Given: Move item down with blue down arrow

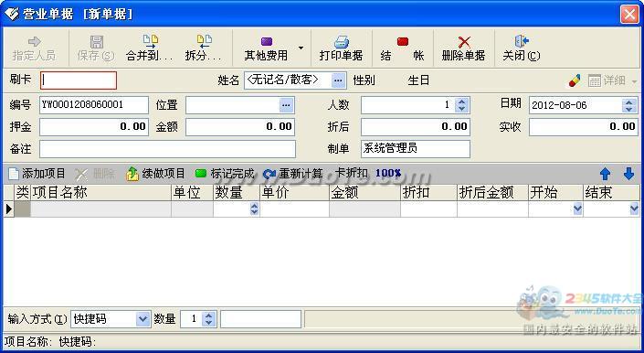Looking at the screenshot, I should point(628,174).
